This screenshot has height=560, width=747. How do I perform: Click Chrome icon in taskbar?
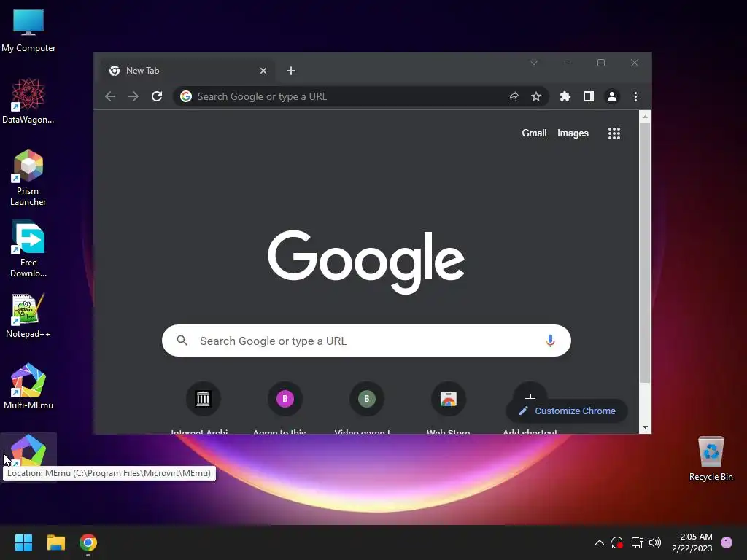88,542
